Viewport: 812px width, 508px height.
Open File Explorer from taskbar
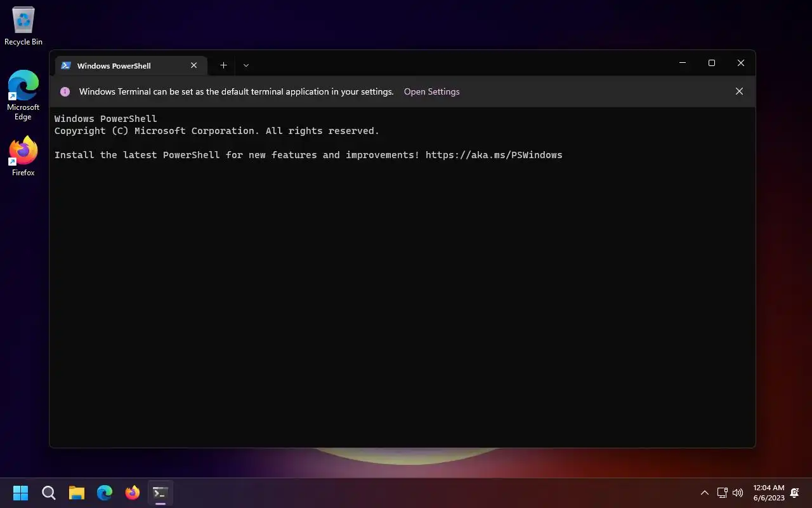[77, 493]
